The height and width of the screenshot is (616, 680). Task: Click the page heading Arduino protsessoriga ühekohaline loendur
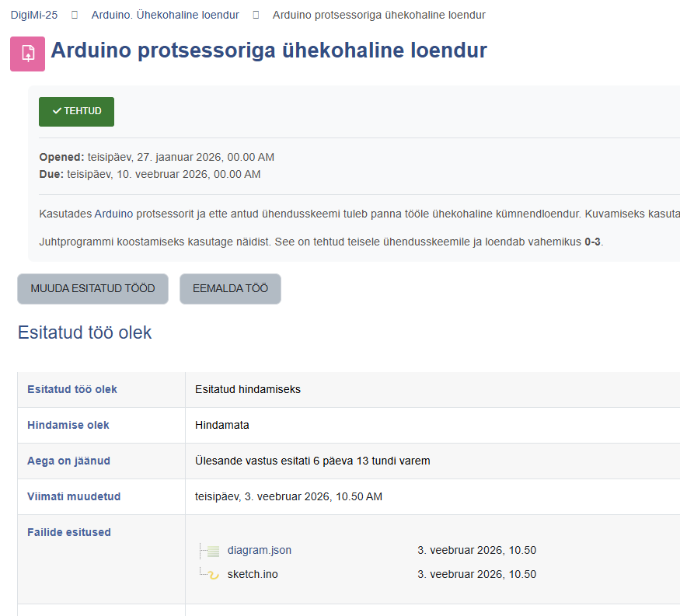tap(269, 50)
